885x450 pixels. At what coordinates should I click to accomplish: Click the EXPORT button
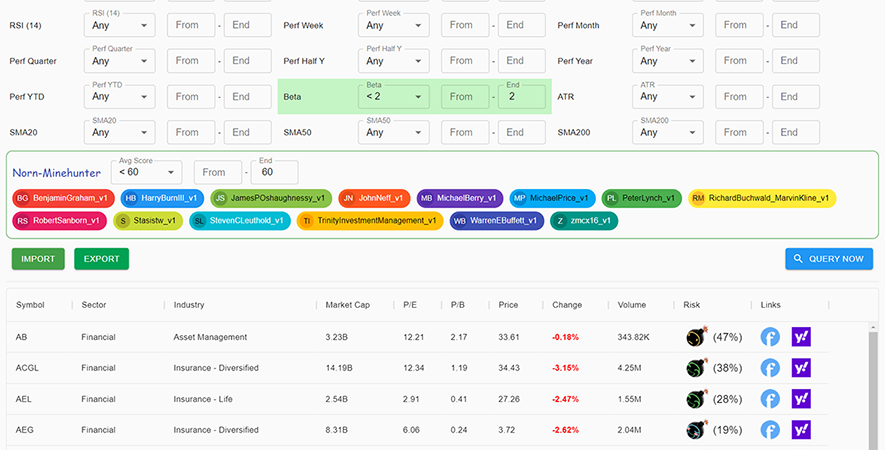[101, 259]
